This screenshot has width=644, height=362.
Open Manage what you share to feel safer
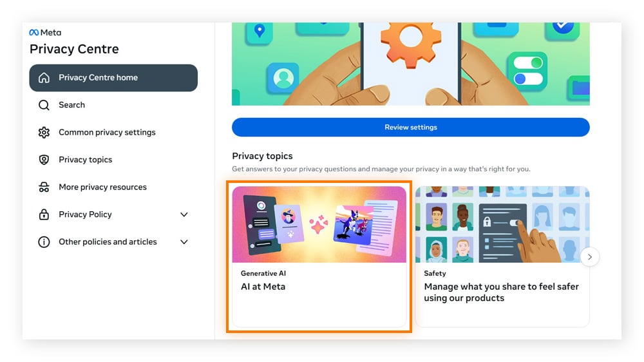point(502,292)
